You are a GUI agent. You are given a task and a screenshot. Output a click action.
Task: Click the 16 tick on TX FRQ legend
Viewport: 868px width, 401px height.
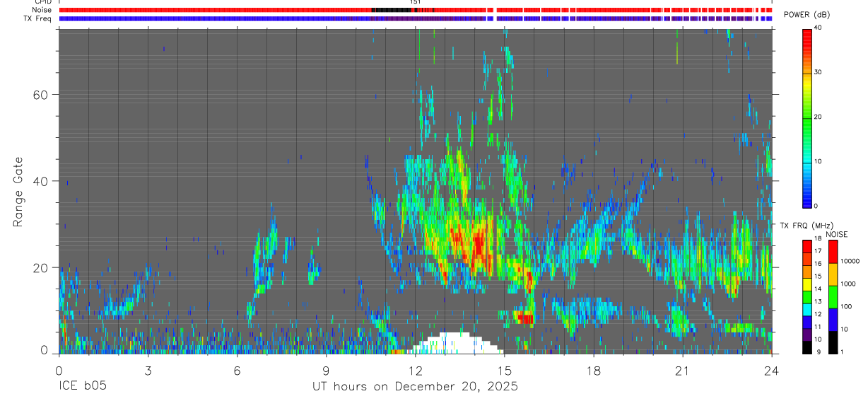pyautogui.click(x=816, y=264)
